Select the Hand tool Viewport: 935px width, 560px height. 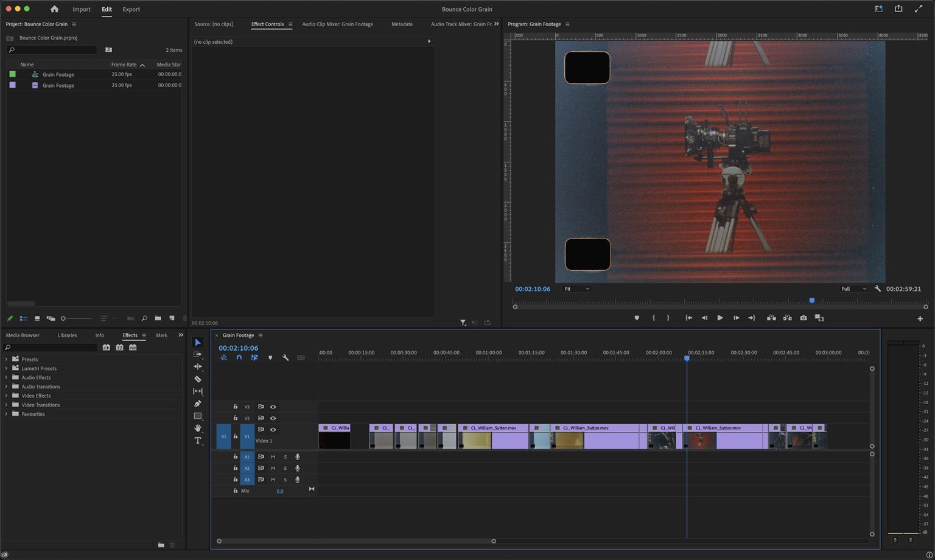(x=198, y=429)
